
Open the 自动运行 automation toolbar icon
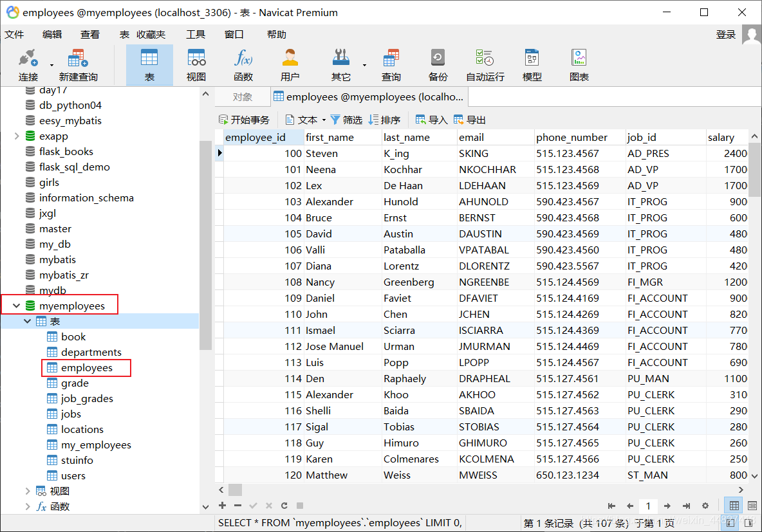(x=485, y=65)
